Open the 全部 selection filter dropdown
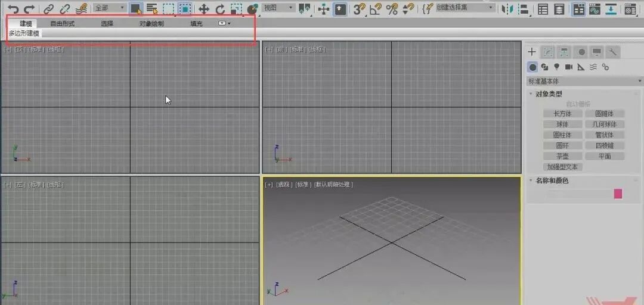Image resolution: width=644 pixels, height=305 pixels. pos(110,8)
